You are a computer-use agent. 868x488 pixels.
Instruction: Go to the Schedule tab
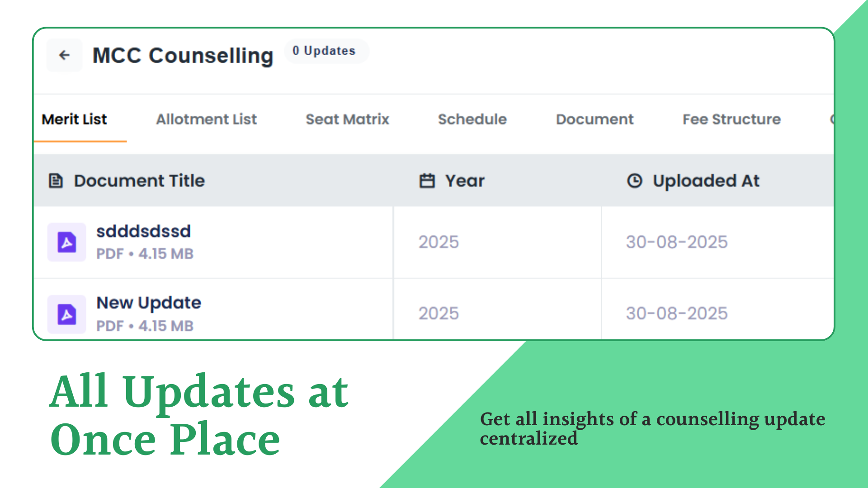point(472,119)
